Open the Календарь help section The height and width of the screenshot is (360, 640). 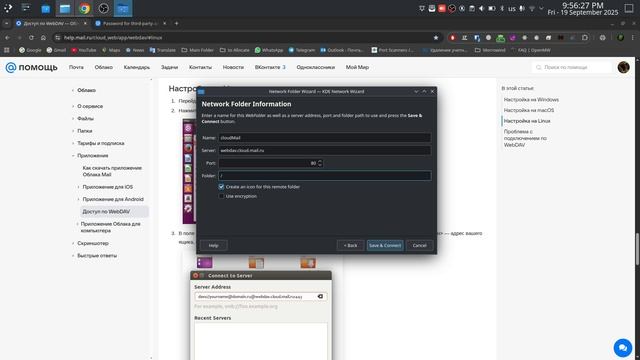137,67
